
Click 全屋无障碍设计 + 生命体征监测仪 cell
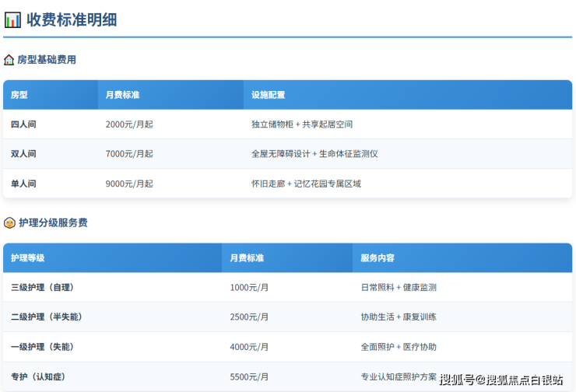coord(314,154)
